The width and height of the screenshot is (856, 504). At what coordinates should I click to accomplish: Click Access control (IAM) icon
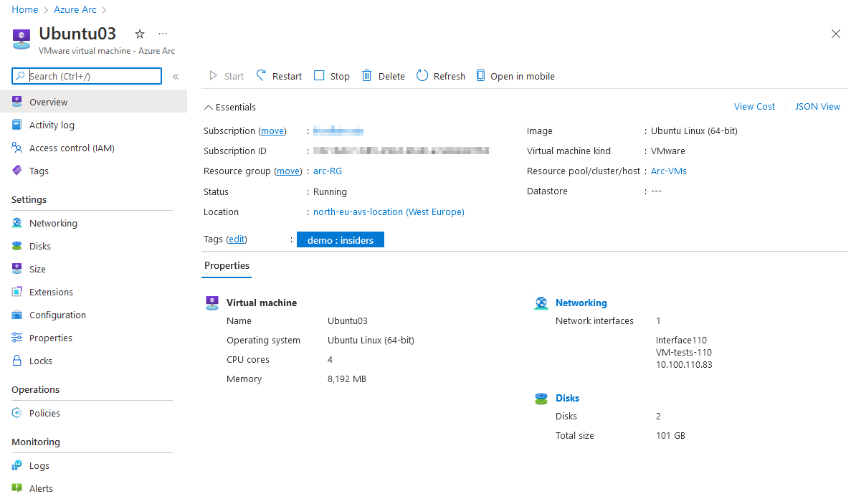click(17, 148)
